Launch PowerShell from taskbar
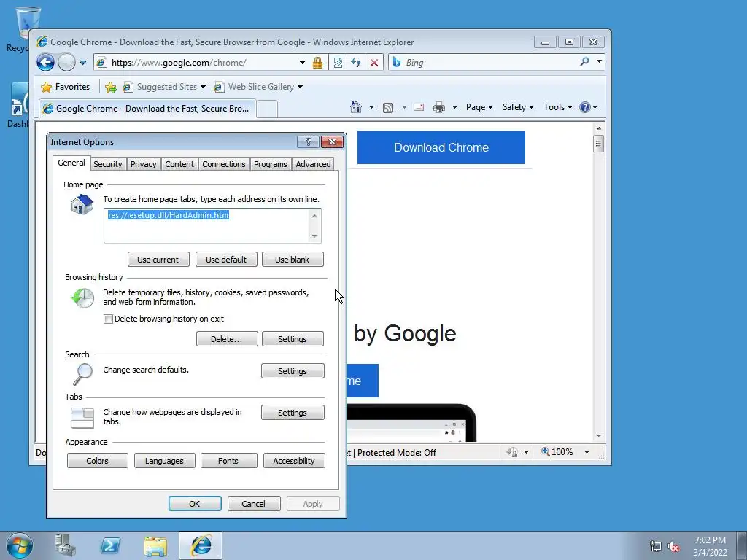The height and width of the screenshot is (560, 747). tap(110, 545)
